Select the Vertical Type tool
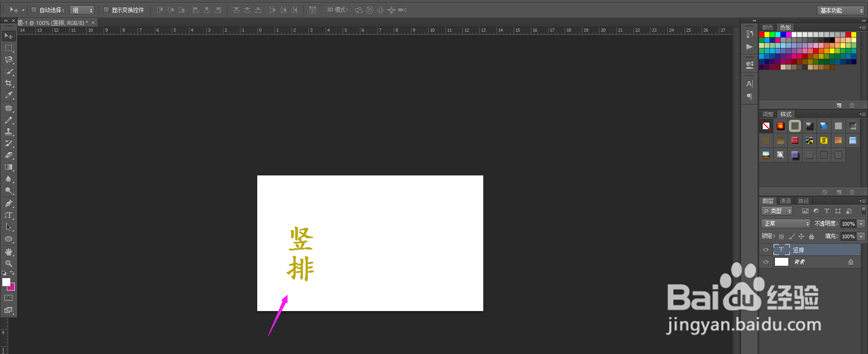This screenshot has width=868, height=354. point(9,215)
